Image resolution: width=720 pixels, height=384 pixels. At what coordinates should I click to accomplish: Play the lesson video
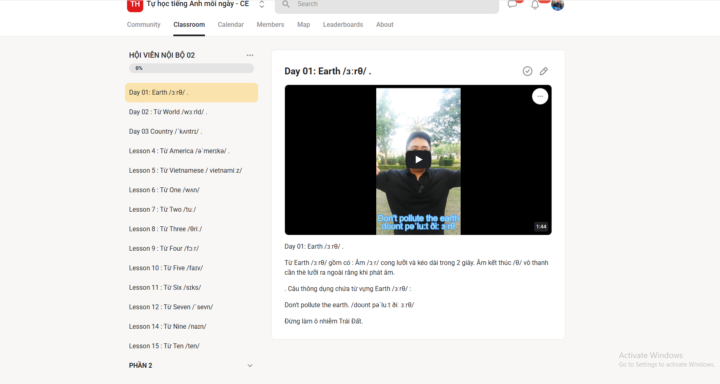tap(418, 160)
